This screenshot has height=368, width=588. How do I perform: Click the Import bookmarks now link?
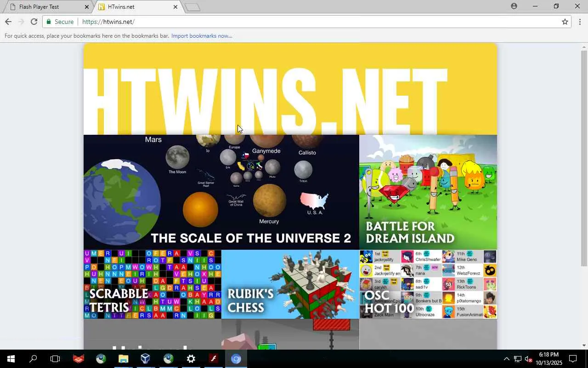tap(202, 36)
